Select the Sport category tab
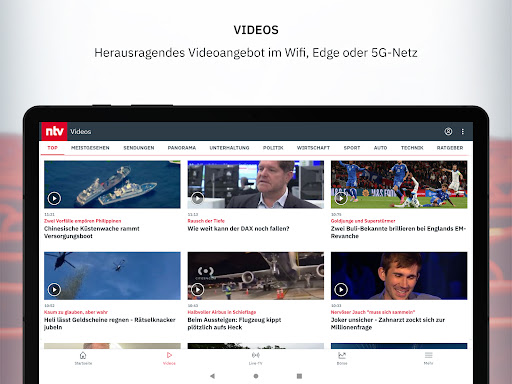512x384 pixels. coord(352,148)
